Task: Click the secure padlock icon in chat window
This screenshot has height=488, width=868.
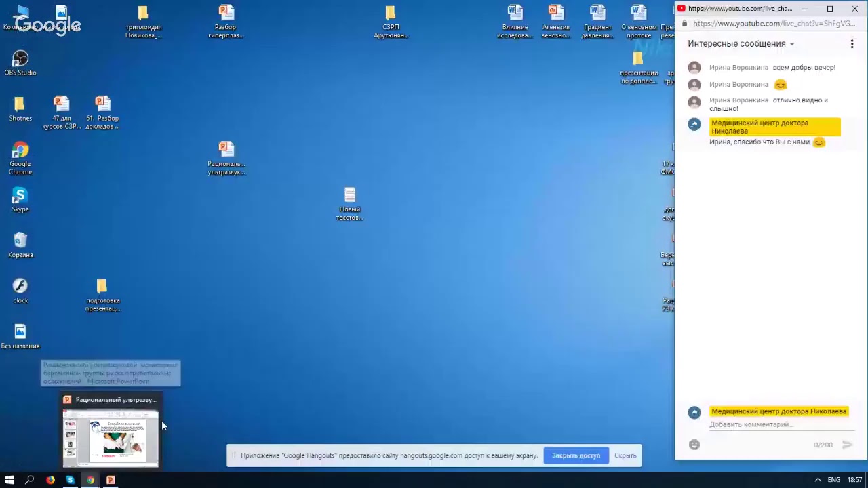Action: click(684, 23)
